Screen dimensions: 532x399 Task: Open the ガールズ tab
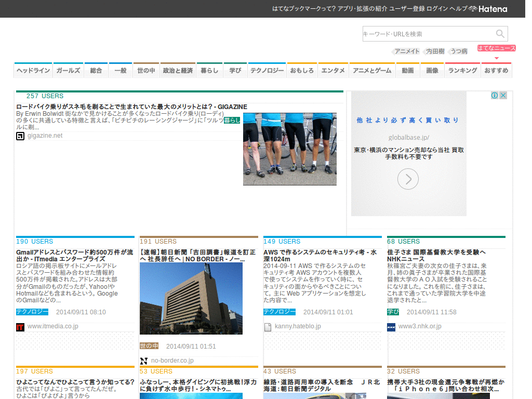pos(68,70)
